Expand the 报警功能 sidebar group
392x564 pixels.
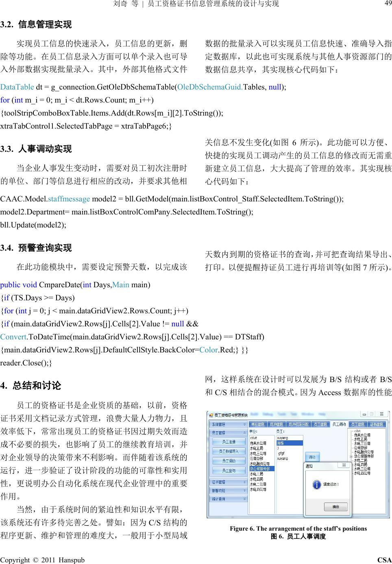click(228, 490)
